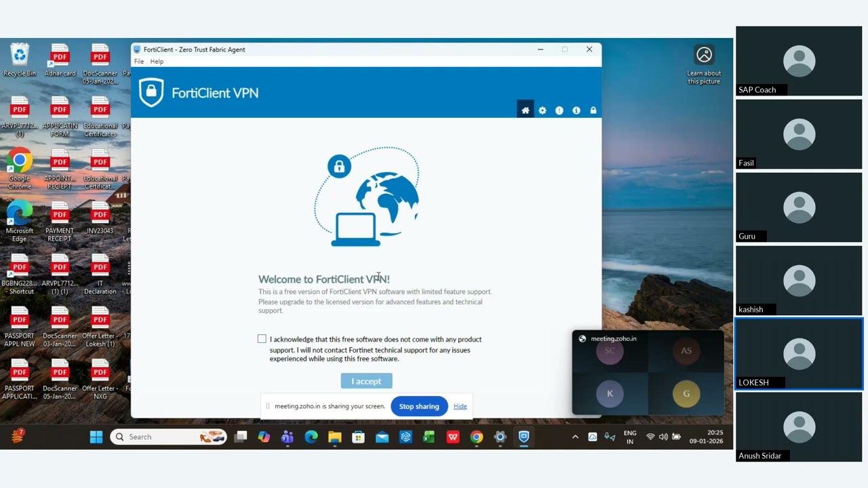This screenshot has height=488, width=868.
Task: Open File Explorer on the taskbar
Action: 335,437
